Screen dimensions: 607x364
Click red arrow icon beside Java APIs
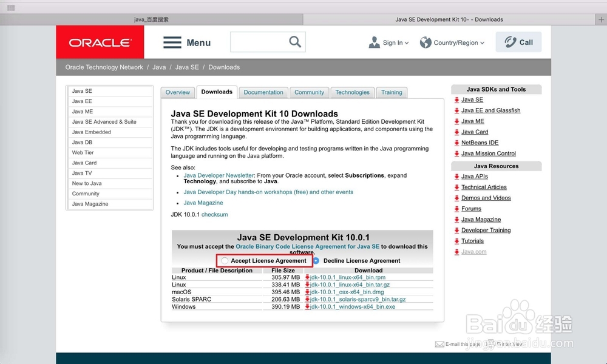click(457, 177)
